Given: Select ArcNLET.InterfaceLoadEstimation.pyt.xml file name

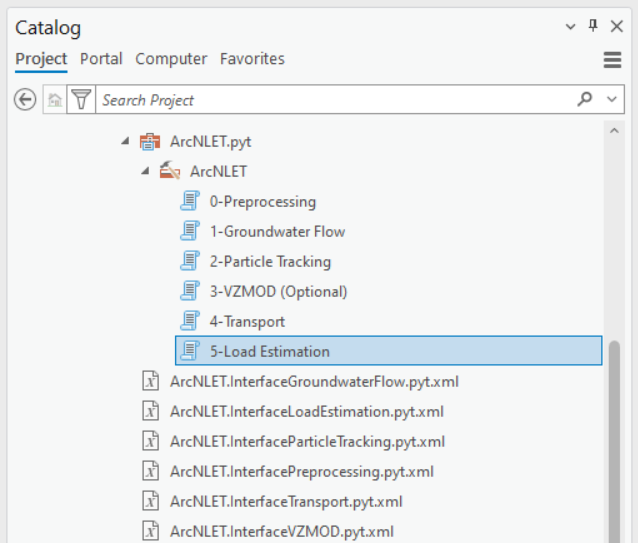Looking at the screenshot, I should (307, 412).
